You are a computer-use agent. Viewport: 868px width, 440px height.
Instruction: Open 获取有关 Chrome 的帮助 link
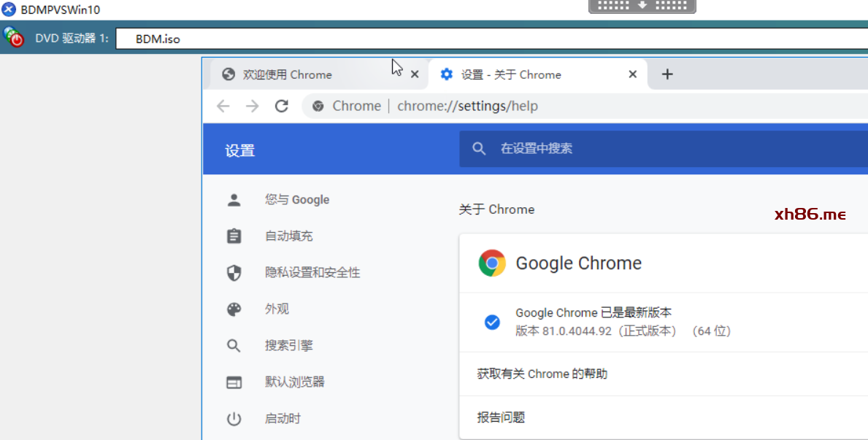pyautogui.click(x=542, y=374)
